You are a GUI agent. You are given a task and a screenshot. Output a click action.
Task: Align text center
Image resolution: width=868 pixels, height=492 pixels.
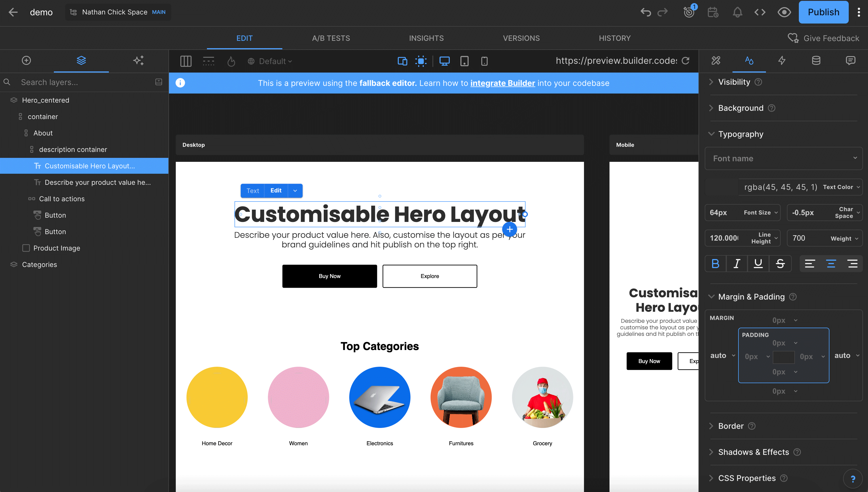(x=831, y=264)
